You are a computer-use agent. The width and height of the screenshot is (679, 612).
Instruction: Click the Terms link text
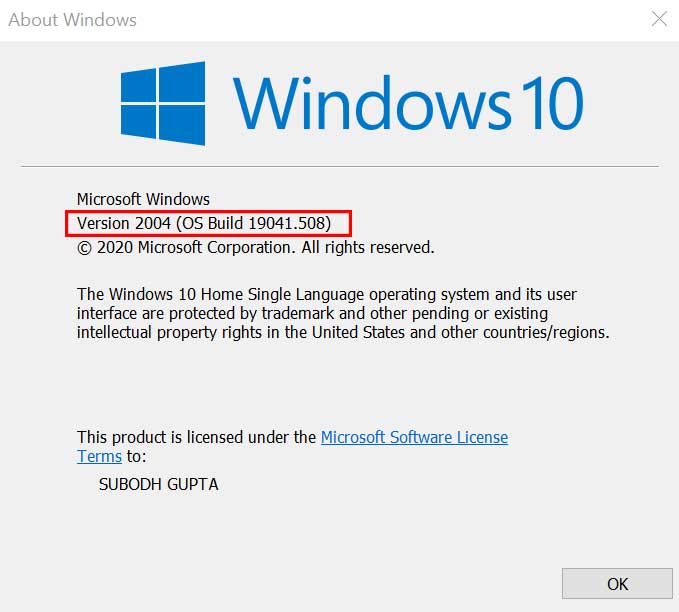click(x=100, y=457)
